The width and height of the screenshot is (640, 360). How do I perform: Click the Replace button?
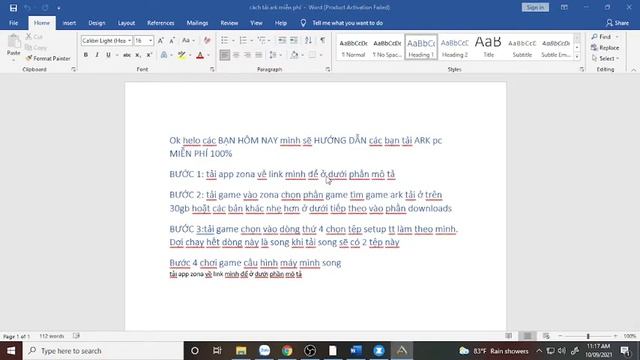(605, 48)
